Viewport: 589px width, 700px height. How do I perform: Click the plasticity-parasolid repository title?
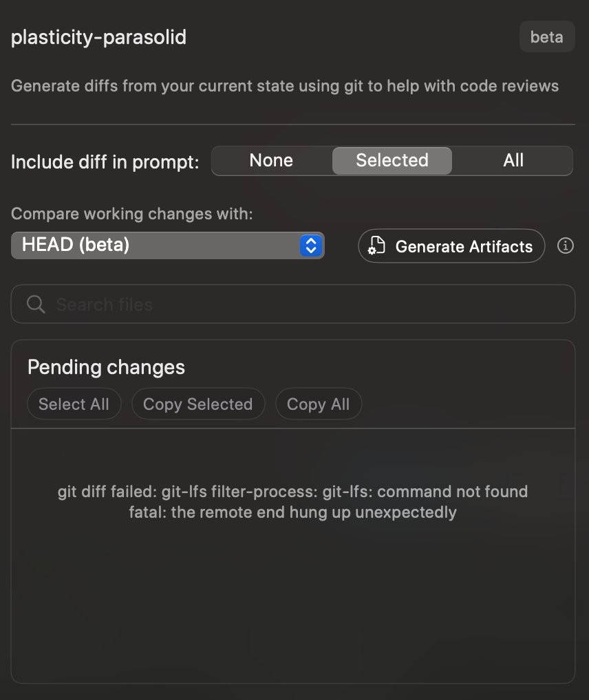click(x=99, y=37)
